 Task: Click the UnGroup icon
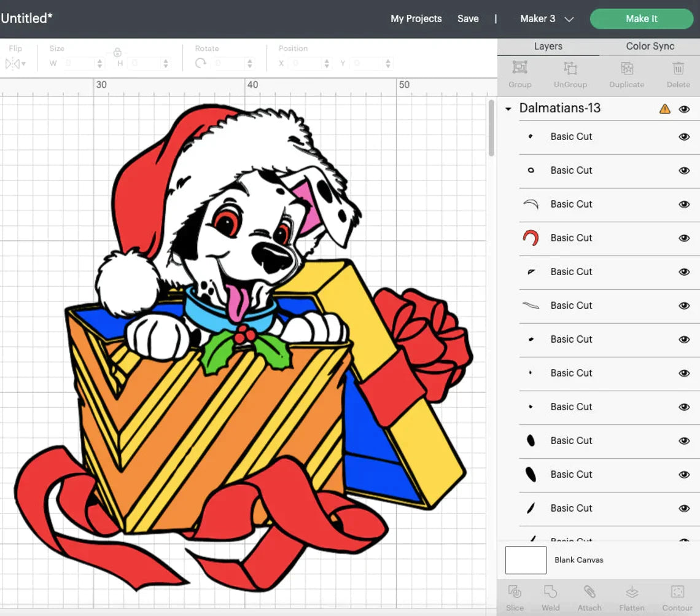[570, 68]
